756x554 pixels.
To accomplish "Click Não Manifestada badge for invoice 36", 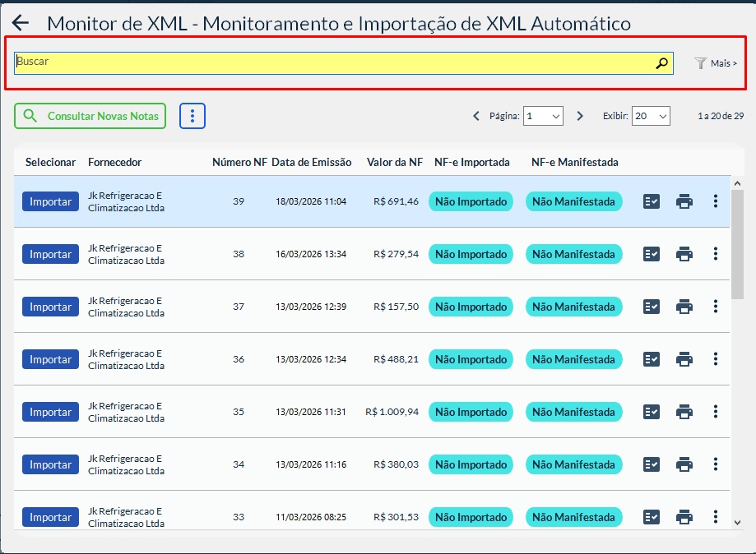I will [573, 359].
